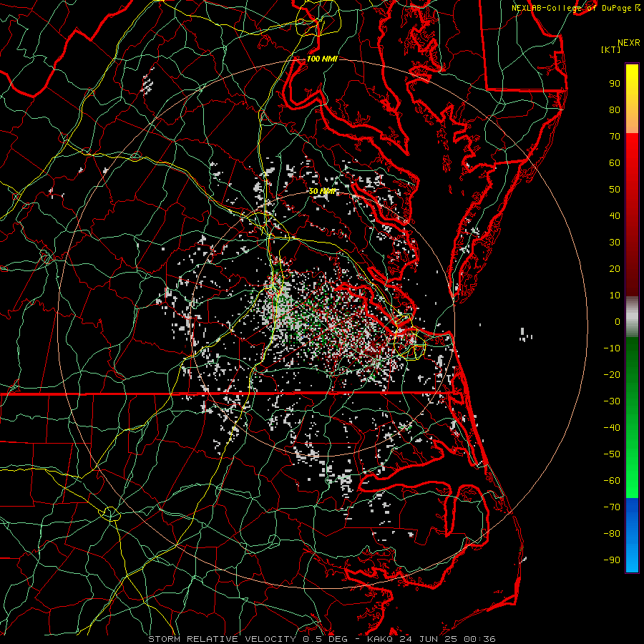
Task: Click the 40 value on velocity scale
Action: pyautogui.click(x=615, y=216)
